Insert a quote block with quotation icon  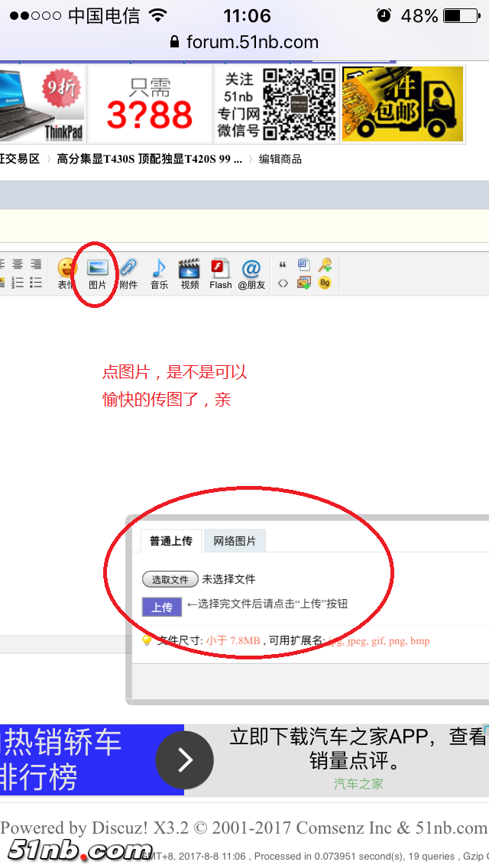click(283, 265)
